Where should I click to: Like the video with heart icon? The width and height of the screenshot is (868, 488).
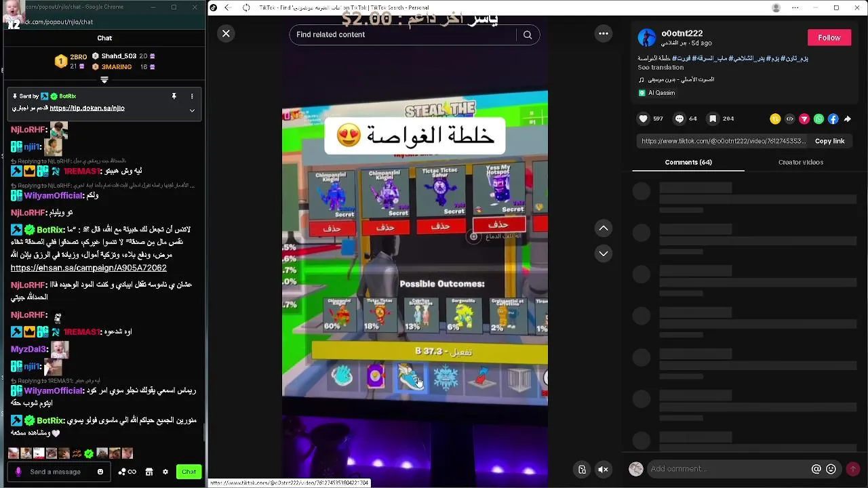(x=643, y=119)
